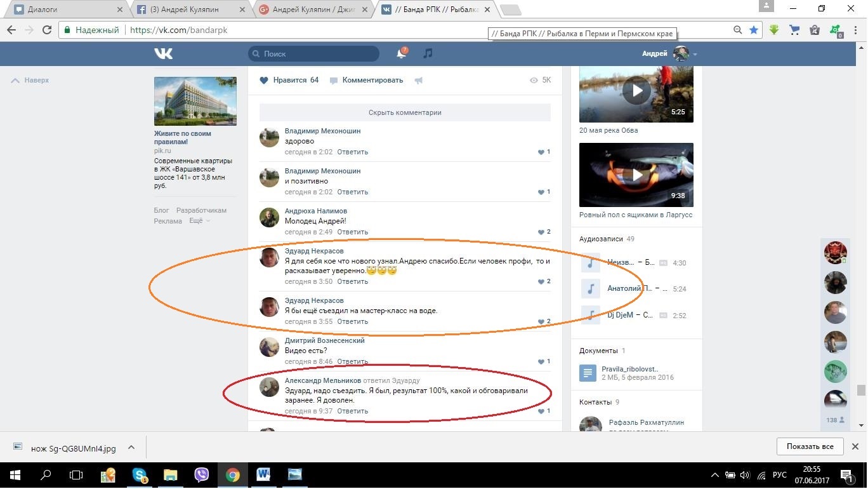The height and width of the screenshot is (489, 868).
Task: Toggle Нравится on the post
Action: 289,81
